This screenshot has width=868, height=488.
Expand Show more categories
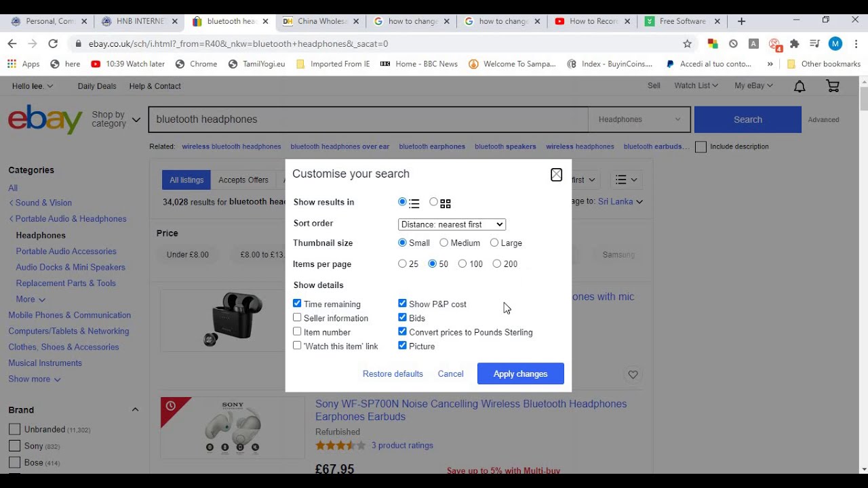[x=35, y=379]
